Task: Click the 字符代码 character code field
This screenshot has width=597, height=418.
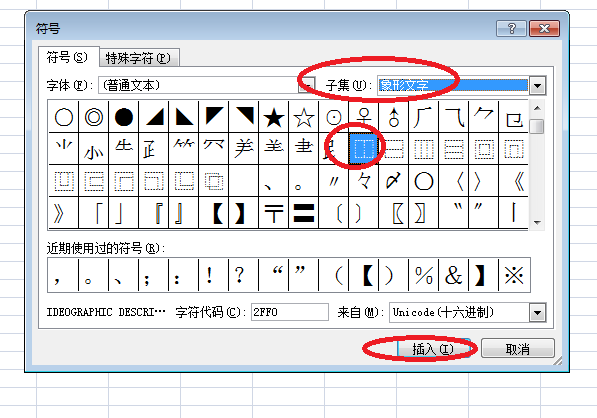Action: tap(290, 312)
